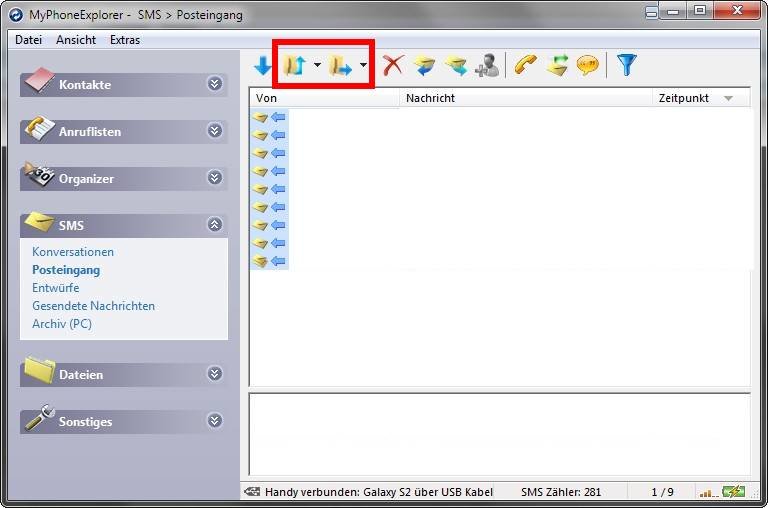Image resolution: width=768 pixels, height=508 pixels.
Task: Click the Zeitpunkt sort direction arrow
Action: [728, 98]
